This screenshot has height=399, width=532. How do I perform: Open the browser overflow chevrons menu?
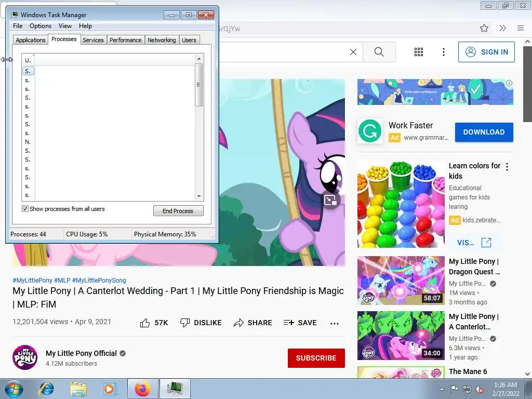pos(502,28)
